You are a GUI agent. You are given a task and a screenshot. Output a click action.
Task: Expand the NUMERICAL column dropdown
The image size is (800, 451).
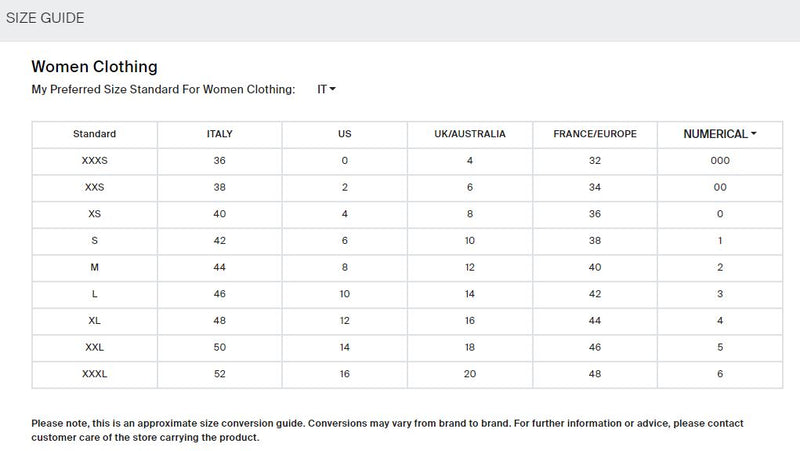720,134
